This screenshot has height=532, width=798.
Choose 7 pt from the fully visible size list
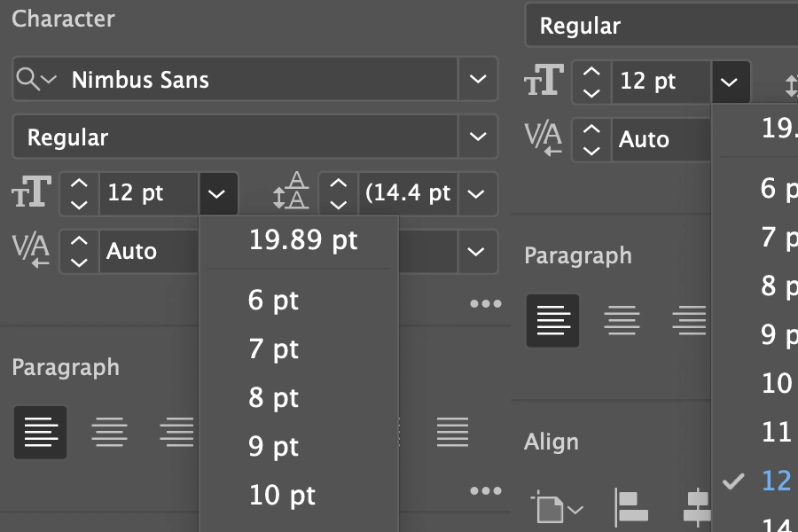coord(299,348)
